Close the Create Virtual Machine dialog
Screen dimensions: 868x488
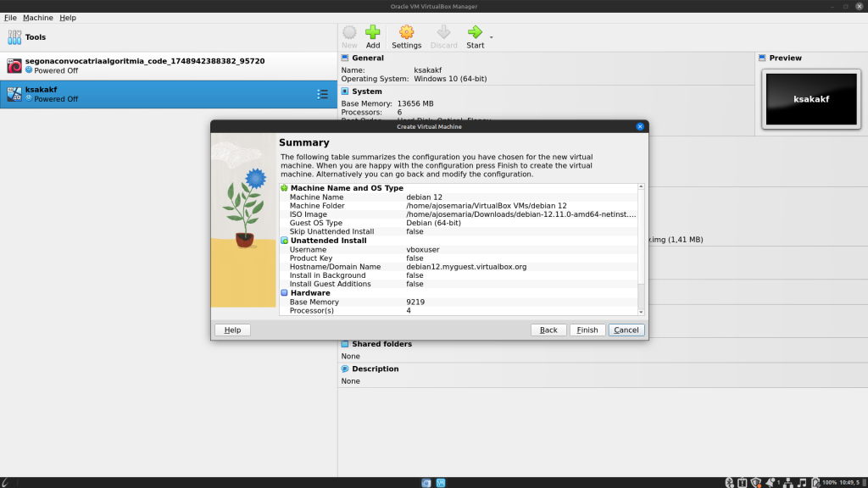[640, 127]
